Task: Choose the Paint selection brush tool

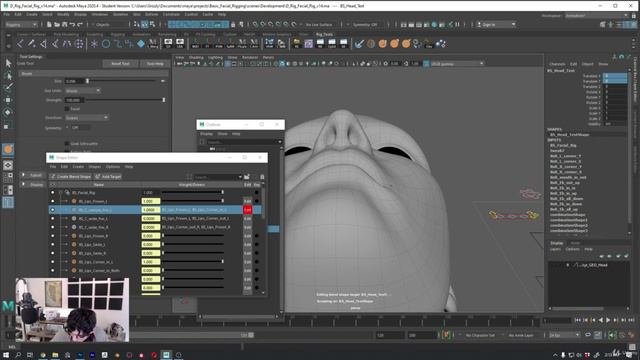Action: 8,87
